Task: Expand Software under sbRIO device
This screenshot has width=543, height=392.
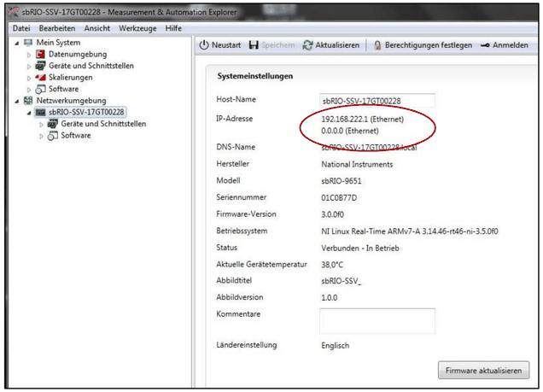Action: pyautogui.click(x=41, y=136)
